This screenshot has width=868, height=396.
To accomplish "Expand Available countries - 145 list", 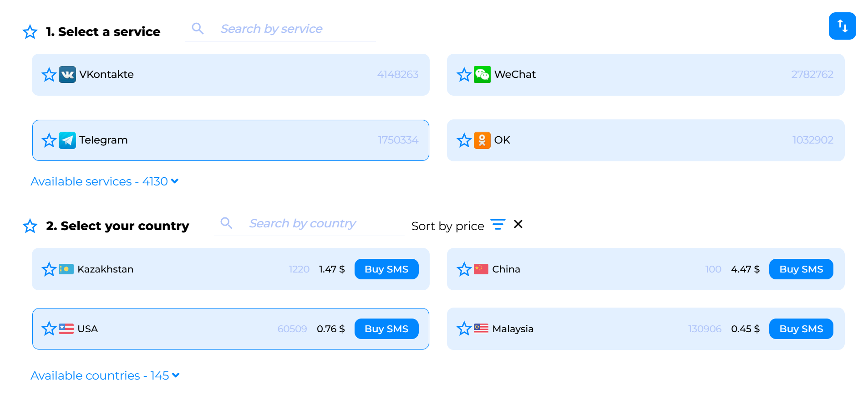I will 105,375.
